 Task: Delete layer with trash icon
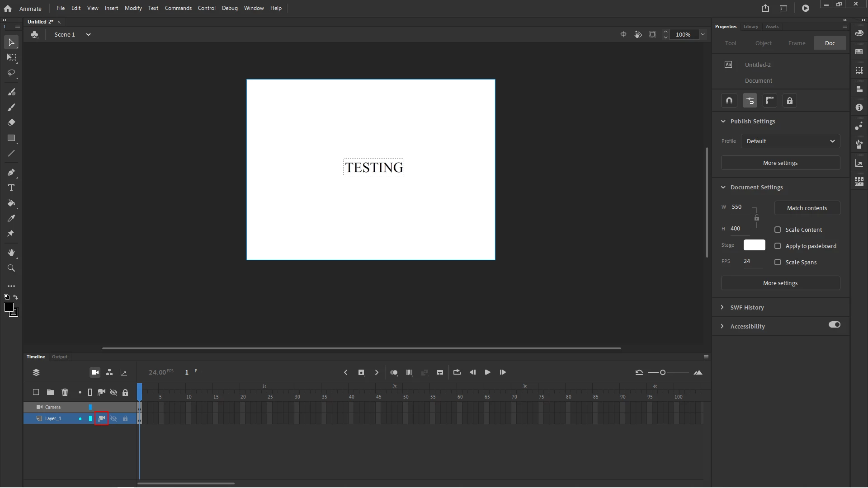[x=65, y=392]
